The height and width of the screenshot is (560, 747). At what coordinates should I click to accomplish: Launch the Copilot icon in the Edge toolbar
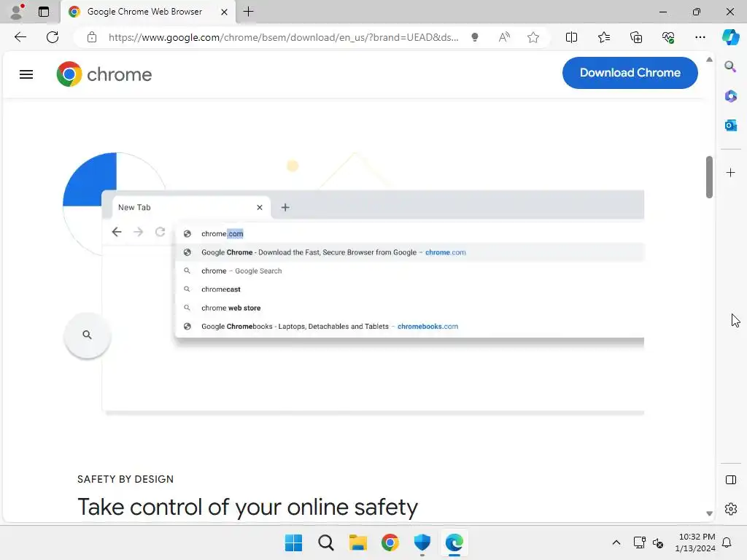pyautogui.click(x=730, y=37)
